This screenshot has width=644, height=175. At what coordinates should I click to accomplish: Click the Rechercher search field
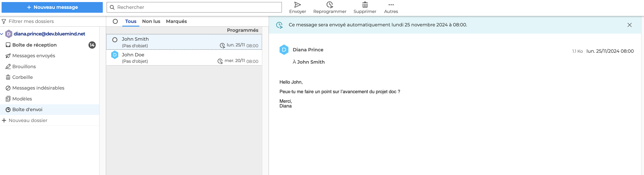[197, 7]
